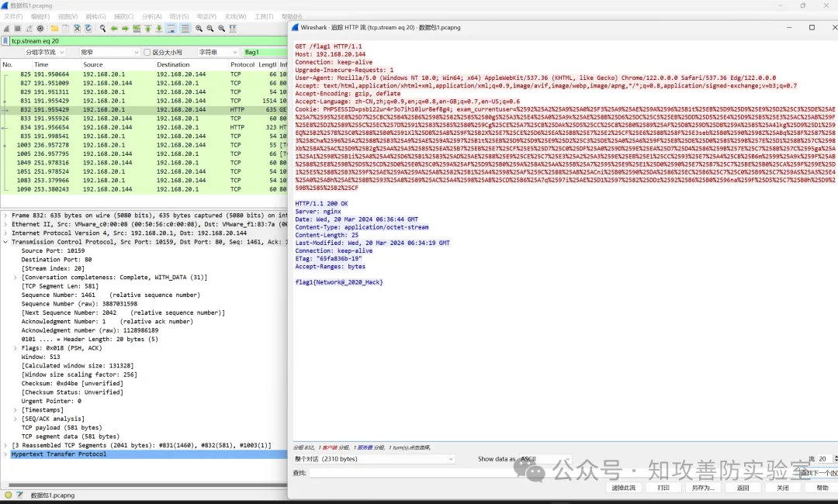Restart current capture from the toolbar
This screenshot has width=838, height=504.
point(29,28)
